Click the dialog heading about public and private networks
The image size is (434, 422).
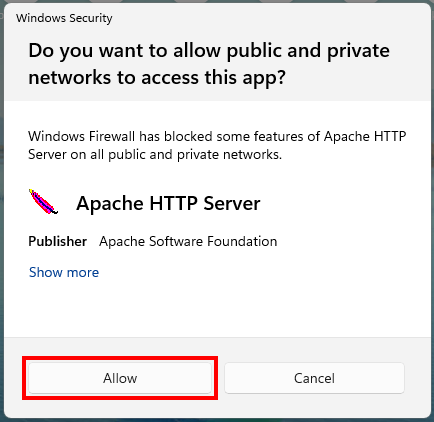(209, 64)
